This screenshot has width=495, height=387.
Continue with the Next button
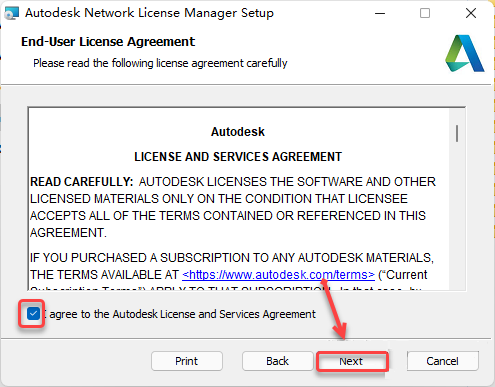click(352, 361)
